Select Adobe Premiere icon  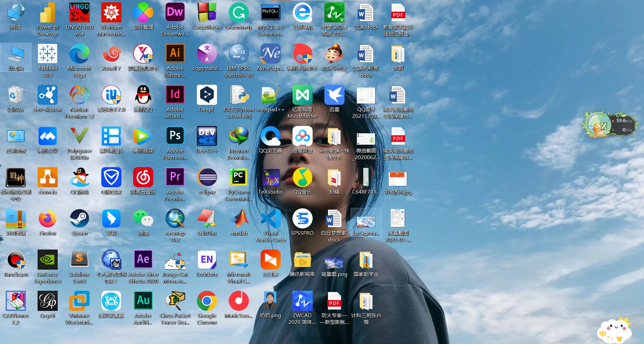click(x=175, y=178)
